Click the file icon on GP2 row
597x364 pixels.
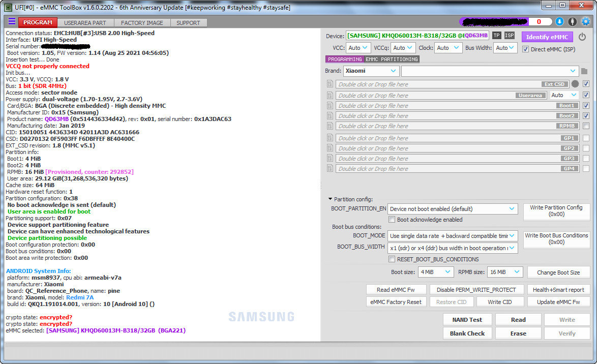click(330, 148)
